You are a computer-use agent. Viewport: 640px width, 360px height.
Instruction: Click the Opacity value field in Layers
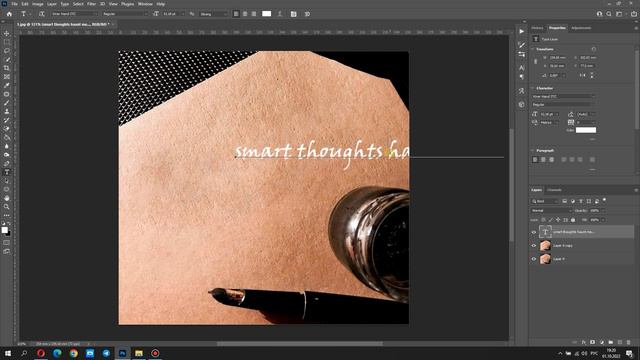click(x=595, y=211)
